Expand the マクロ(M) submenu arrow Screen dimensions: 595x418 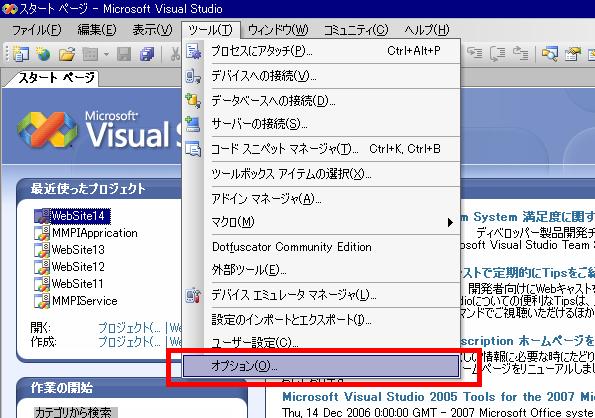click(x=450, y=222)
